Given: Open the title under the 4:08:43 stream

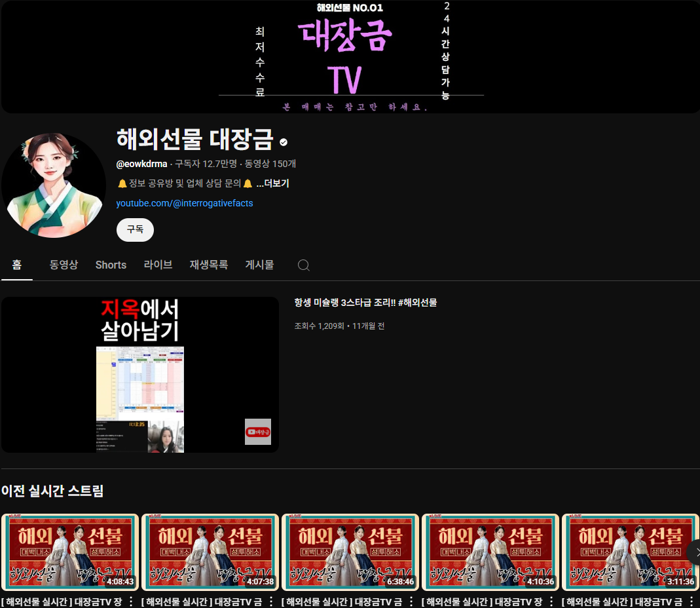Looking at the screenshot, I should pyautogui.click(x=62, y=601).
